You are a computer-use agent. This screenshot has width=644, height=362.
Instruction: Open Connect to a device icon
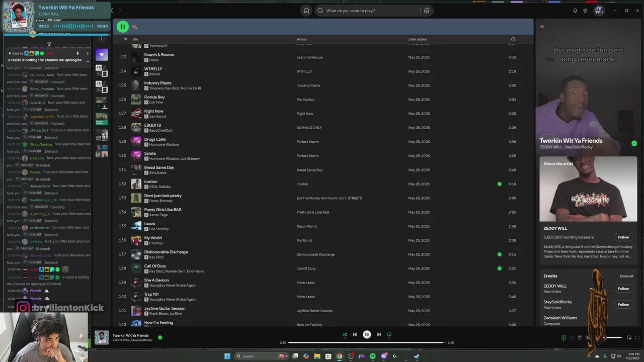(588, 337)
